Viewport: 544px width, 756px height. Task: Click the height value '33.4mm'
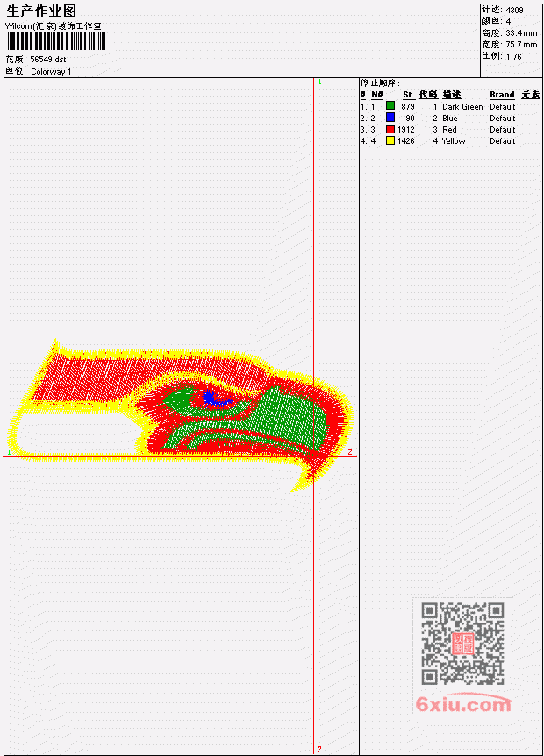[521, 33]
